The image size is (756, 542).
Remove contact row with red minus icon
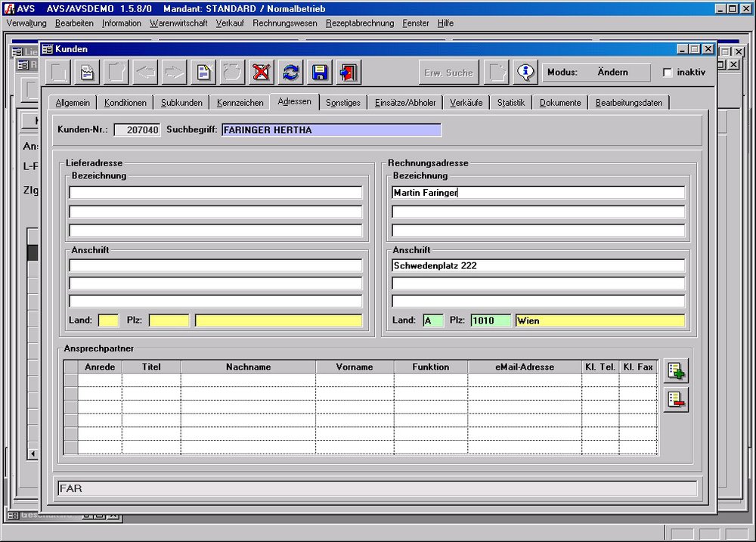[675, 400]
